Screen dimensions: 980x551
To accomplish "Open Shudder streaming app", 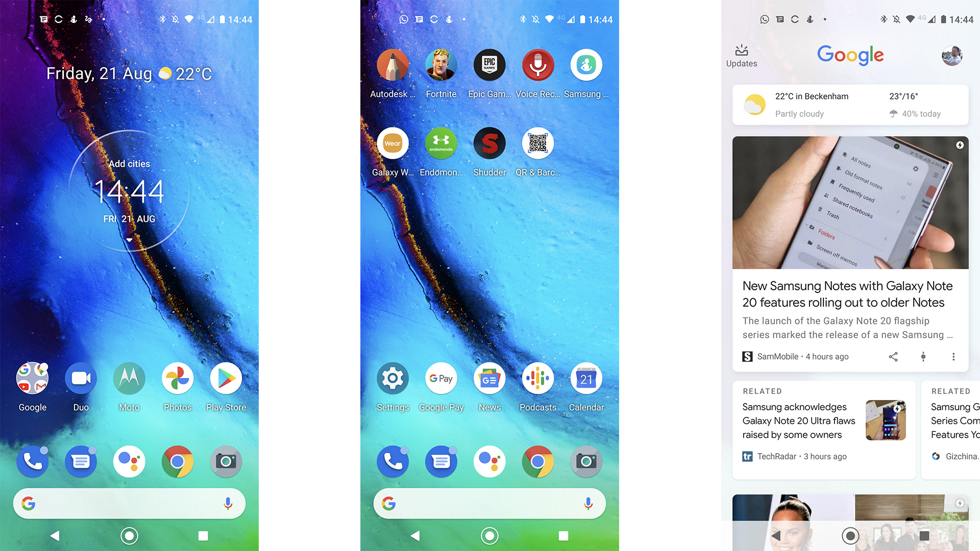I will (488, 143).
